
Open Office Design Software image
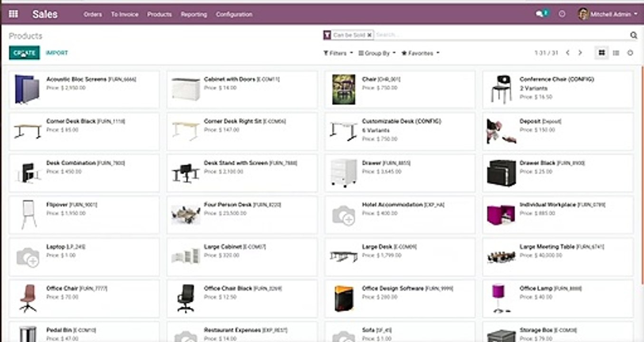pos(344,298)
